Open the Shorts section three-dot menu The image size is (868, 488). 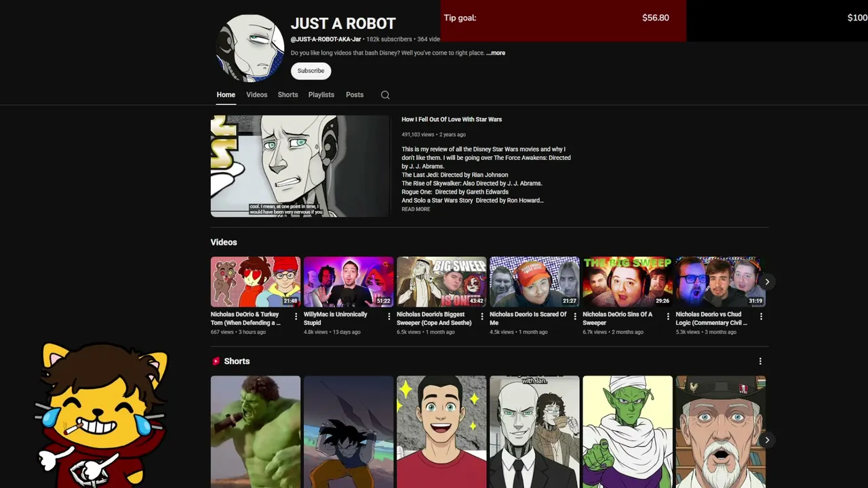click(760, 361)
